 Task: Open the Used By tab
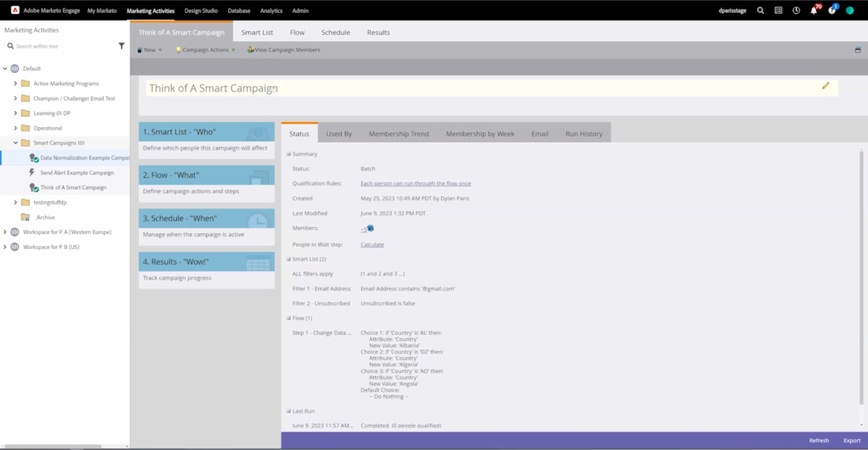pyautogui.click(x=339, y=133)
